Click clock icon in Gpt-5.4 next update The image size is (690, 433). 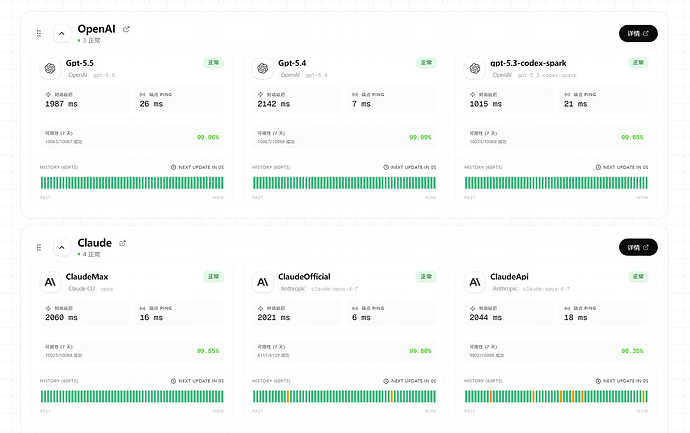click(386, 167)
